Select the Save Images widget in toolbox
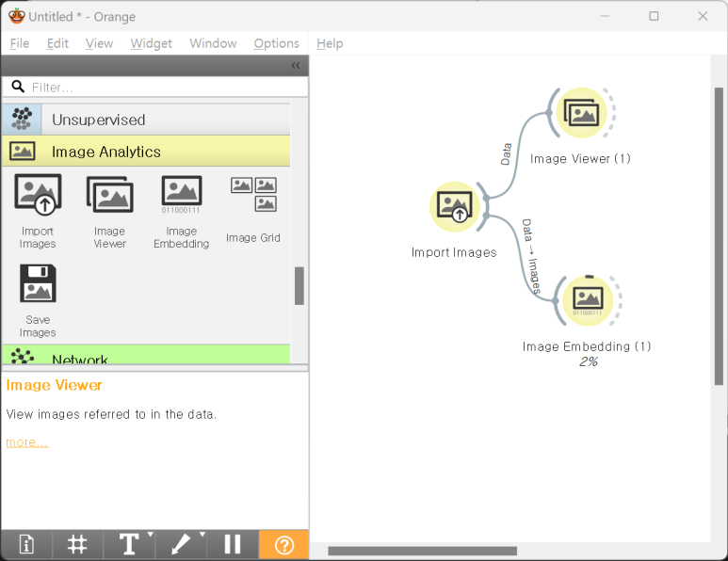Image resolution: width=728 pixels, height=561 pixels. pyautogui.click(x=38, y=300)
